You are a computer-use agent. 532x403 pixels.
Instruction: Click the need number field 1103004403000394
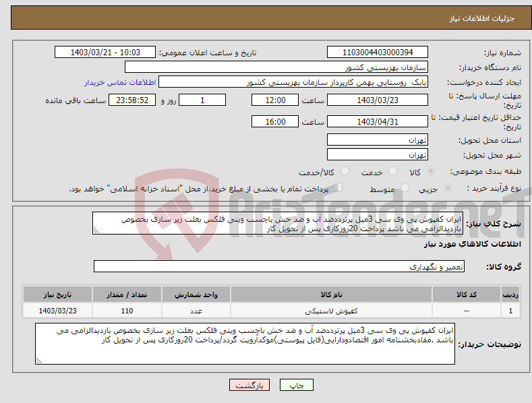tap(378, 53)
